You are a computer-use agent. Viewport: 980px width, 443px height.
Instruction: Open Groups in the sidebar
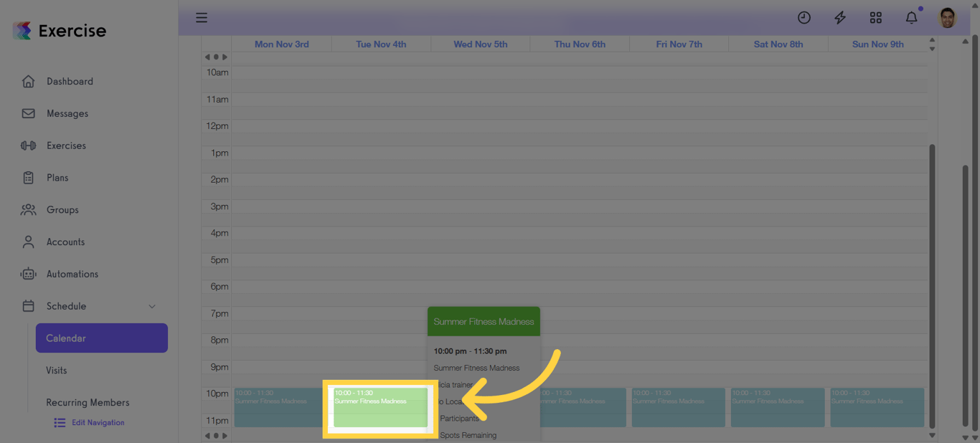coord(62,210)
